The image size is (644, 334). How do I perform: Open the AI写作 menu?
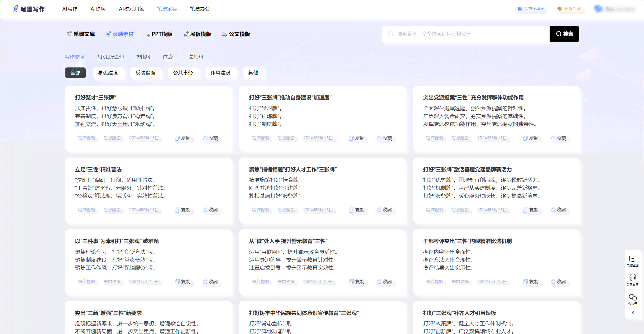coord(70,9)
